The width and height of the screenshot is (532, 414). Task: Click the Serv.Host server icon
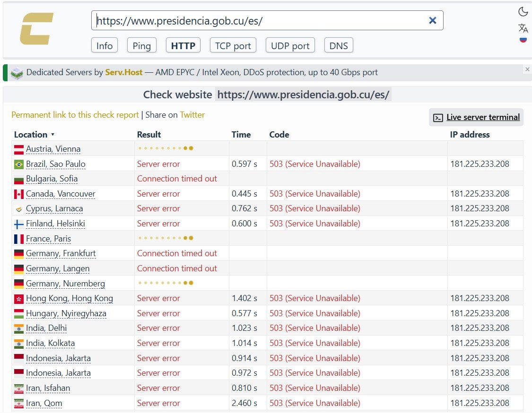(x=17, y=73)
